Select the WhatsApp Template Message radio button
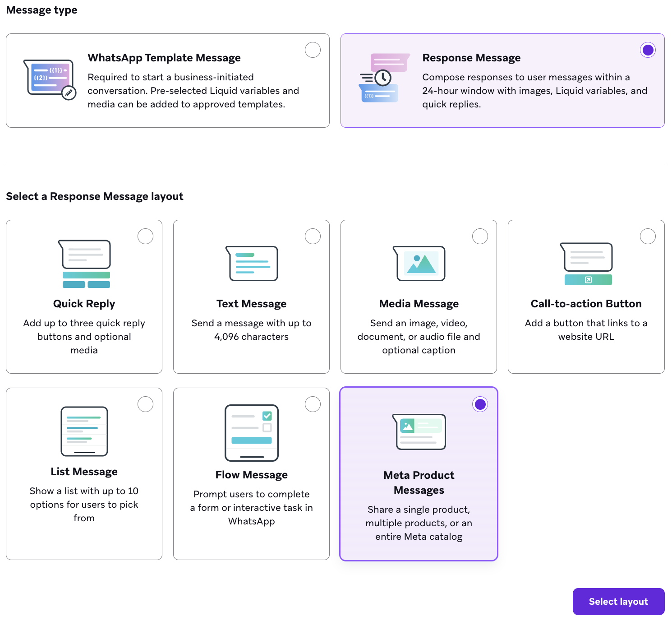 (x=313, y=50)
